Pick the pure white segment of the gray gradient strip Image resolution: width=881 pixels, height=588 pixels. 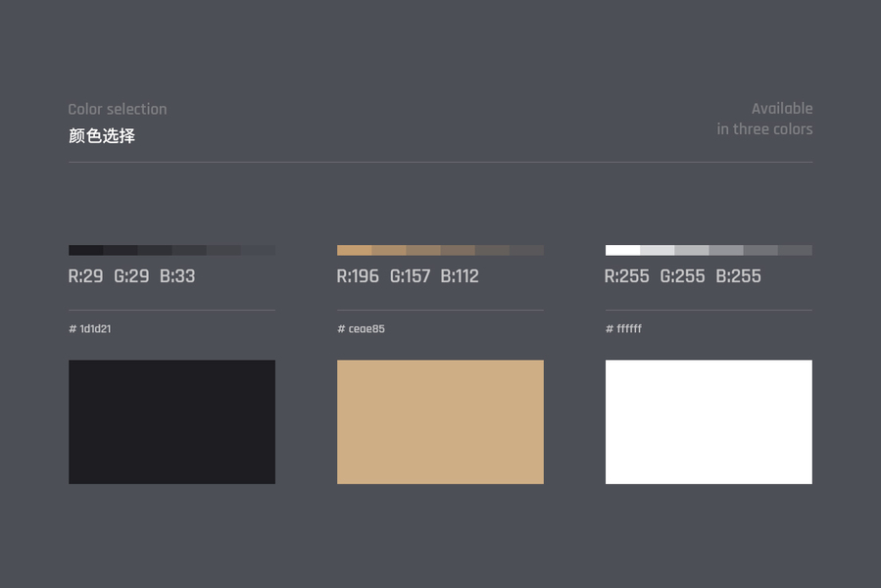click(x=622, y=250)
